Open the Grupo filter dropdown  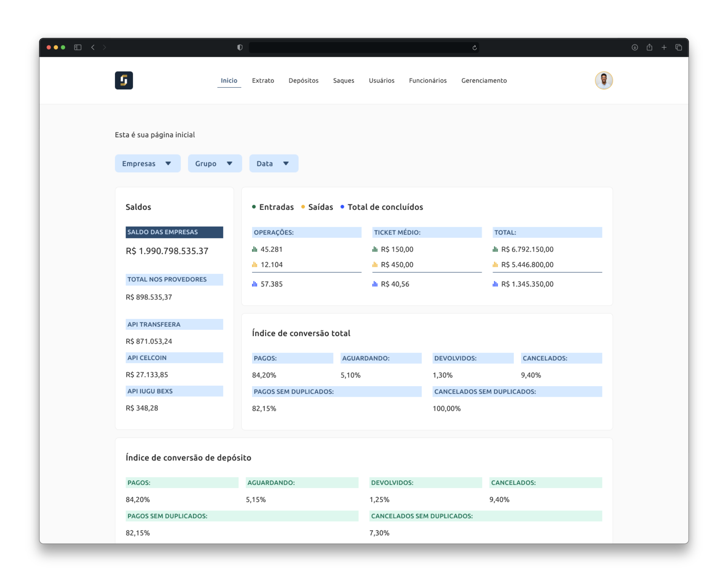coord(215,163)
